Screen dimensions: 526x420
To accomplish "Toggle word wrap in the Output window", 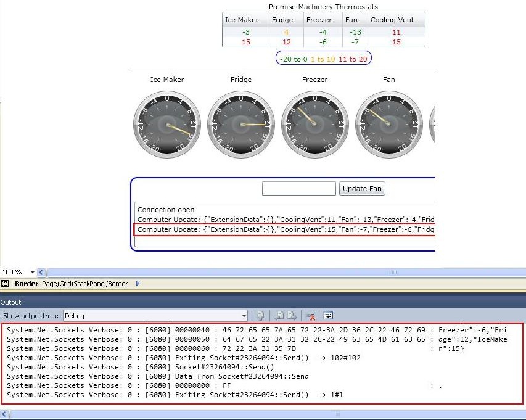I will (x=328, y=316).
